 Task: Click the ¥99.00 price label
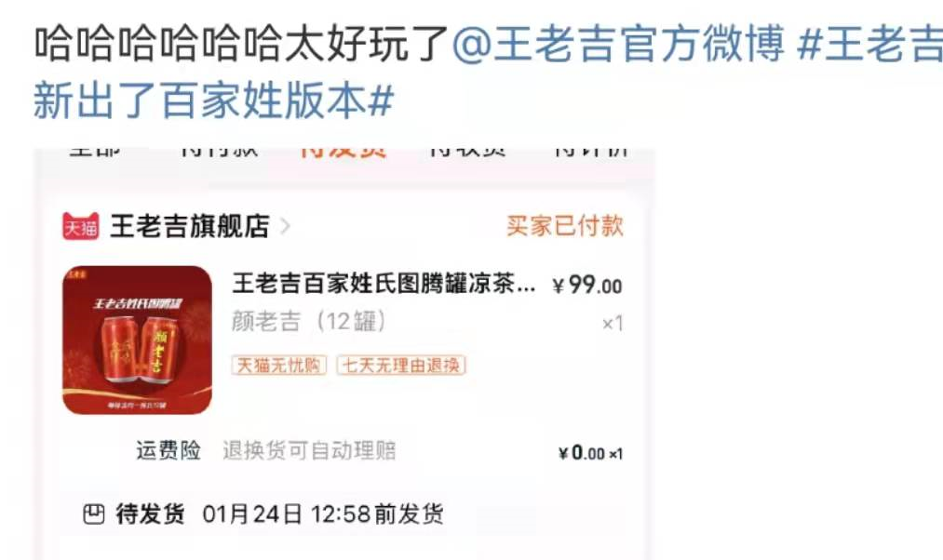587,285
